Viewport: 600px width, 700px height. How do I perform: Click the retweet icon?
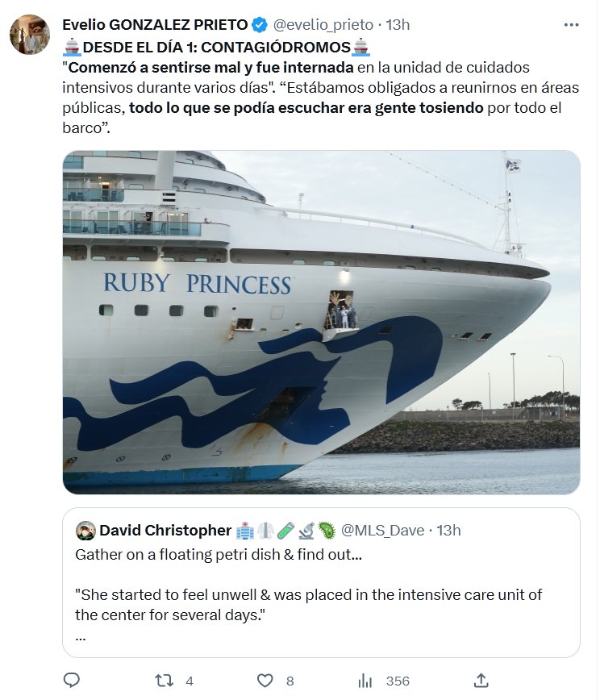pos(165,680)
